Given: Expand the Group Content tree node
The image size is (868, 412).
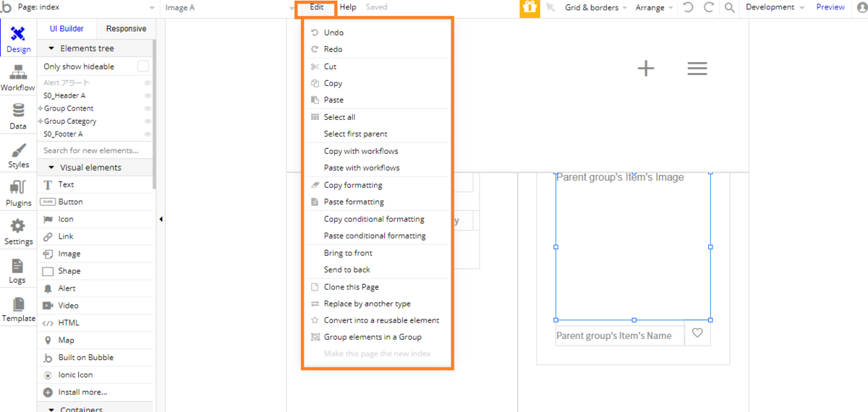Looking at the screenshot, I should [x=41, y=108].
